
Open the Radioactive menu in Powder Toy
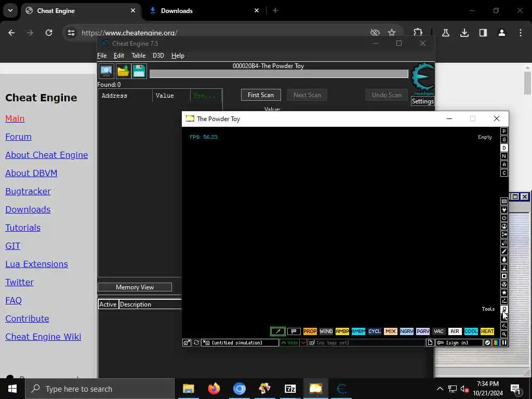504,284
